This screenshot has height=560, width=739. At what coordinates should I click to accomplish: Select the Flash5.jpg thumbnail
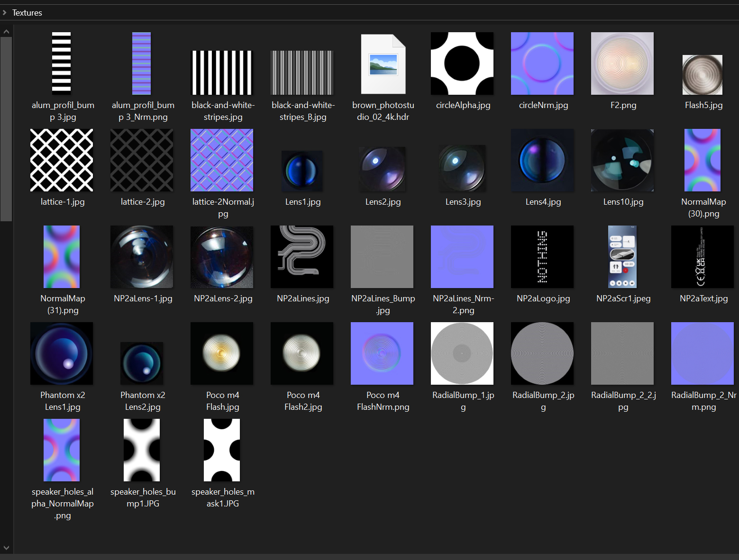click(x=703, y=75)
